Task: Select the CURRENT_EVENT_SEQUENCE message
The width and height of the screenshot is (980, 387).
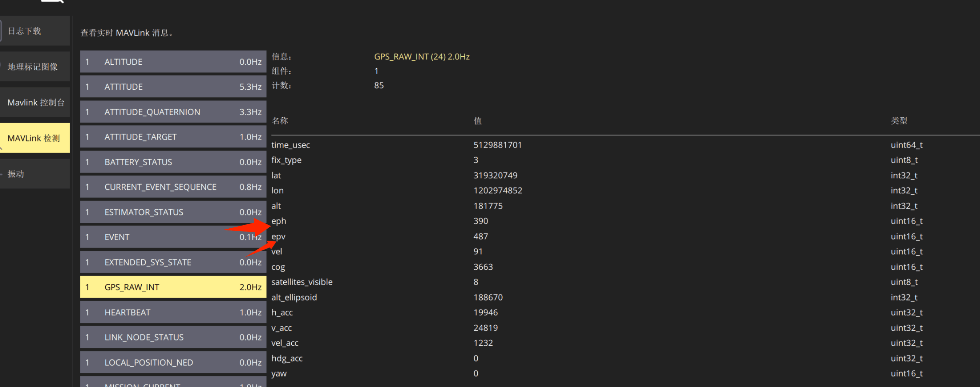Action: 173,187
